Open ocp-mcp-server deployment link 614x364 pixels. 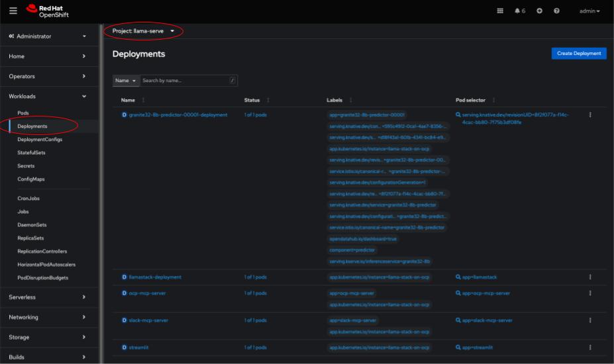pos(147,293)
